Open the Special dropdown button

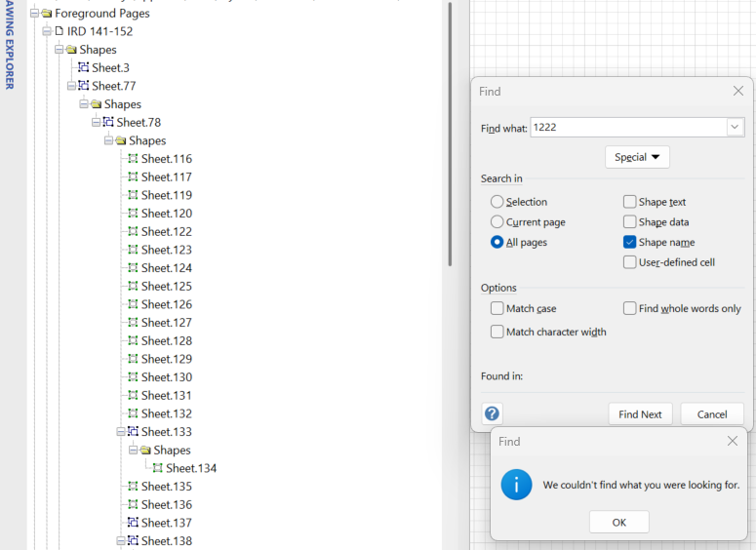click(637, 157)
